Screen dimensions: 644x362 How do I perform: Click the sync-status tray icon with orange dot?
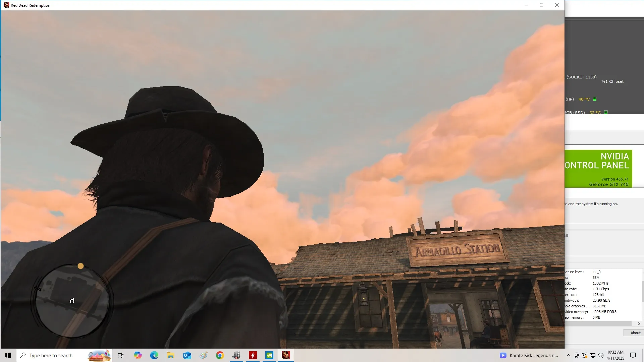click(585, 355)
